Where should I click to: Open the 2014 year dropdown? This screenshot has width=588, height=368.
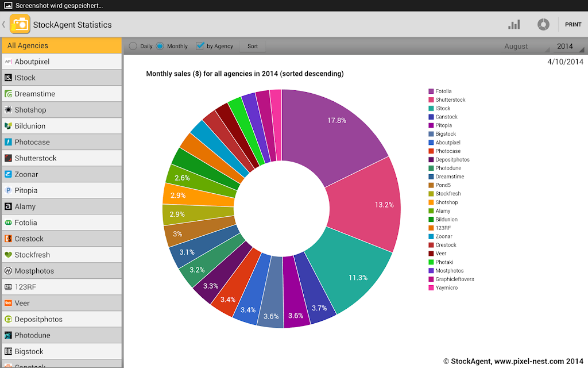tap(569, 46)
